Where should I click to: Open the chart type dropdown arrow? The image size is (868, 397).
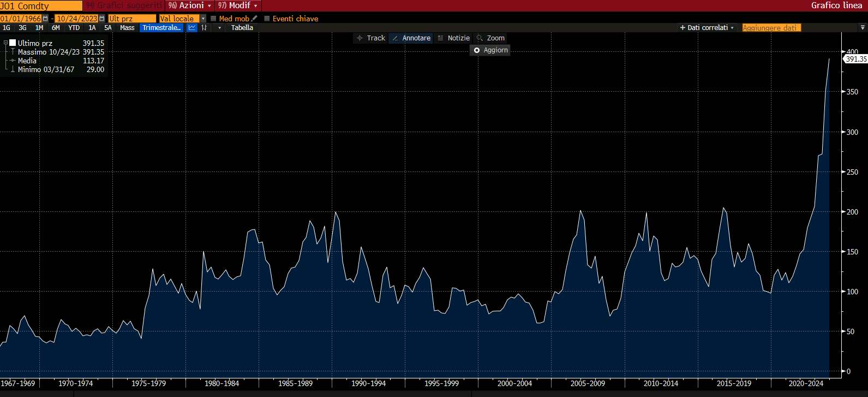pos(219,28)
